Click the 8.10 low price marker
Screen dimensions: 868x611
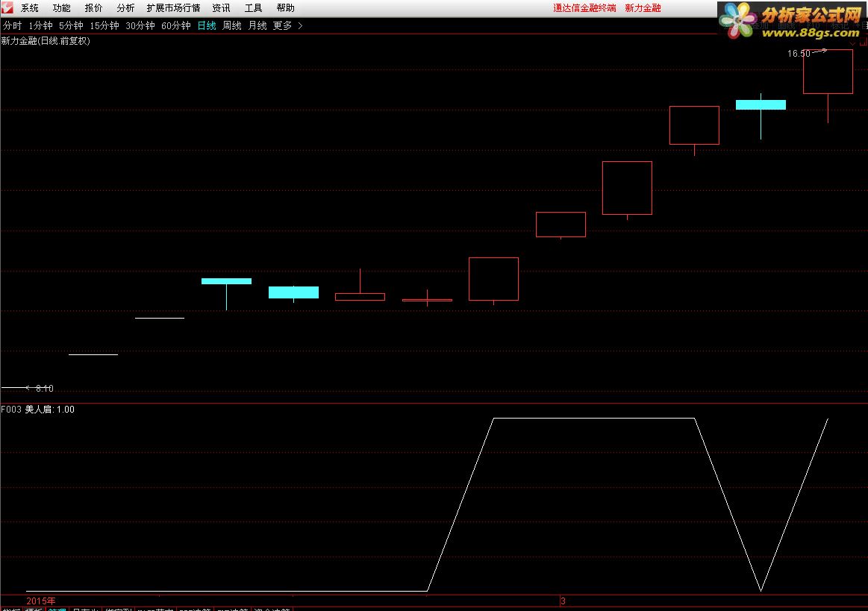click(44, 389)
